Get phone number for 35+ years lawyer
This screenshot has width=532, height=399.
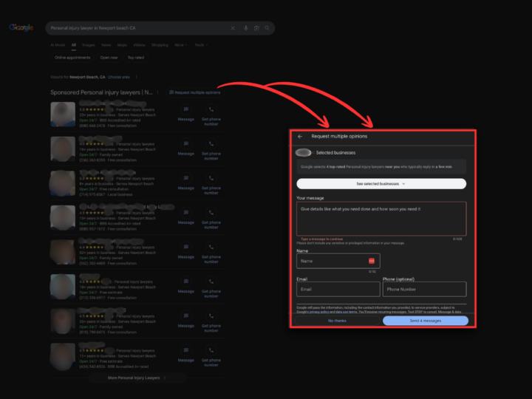coord(211,321)
